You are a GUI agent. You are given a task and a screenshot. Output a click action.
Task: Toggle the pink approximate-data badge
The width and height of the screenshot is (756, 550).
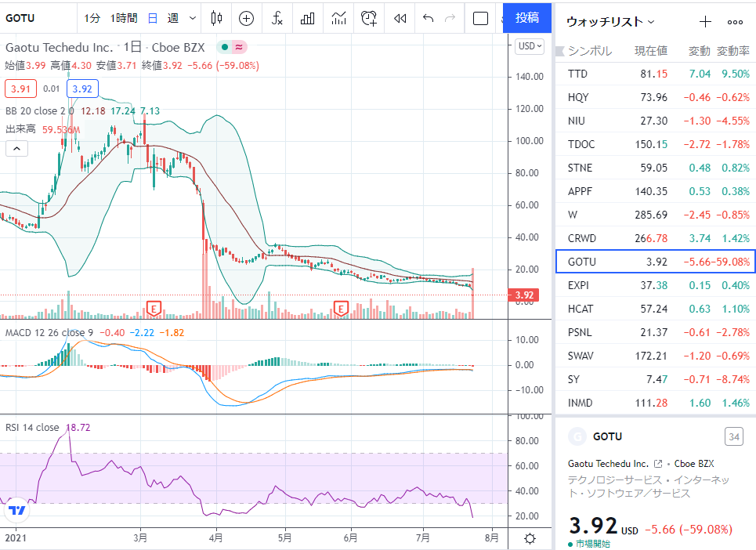click(240, 47)
